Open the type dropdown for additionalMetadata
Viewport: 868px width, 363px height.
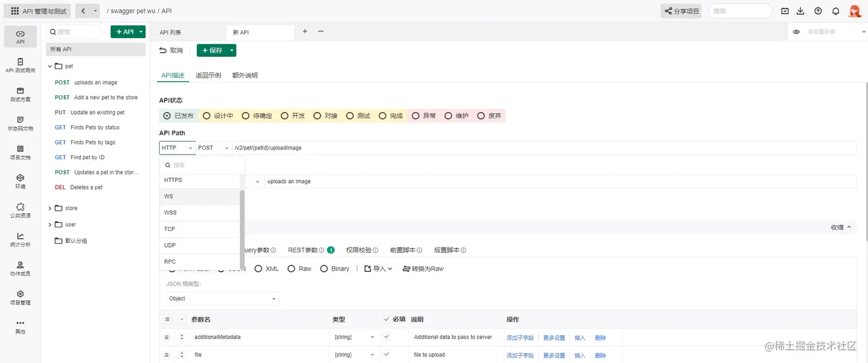pos(355,337)
